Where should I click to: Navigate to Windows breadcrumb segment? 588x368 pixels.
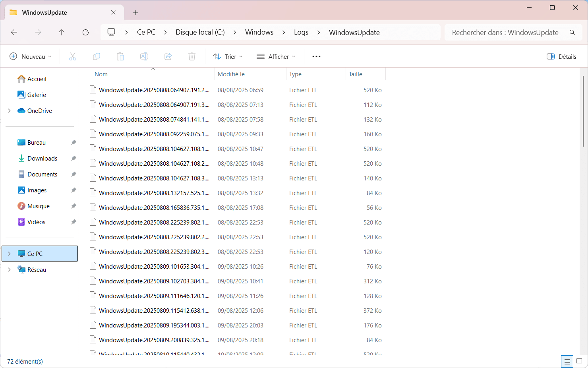pos(259,32)
